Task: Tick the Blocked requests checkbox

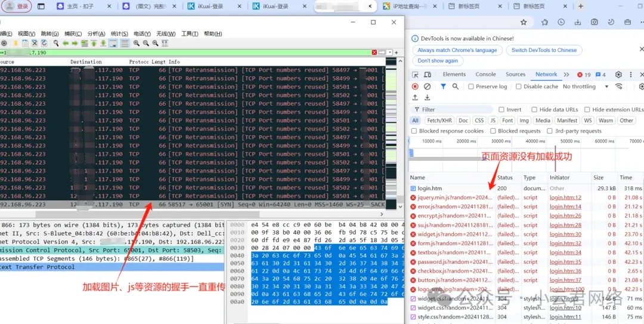Action: click(493, 131)
